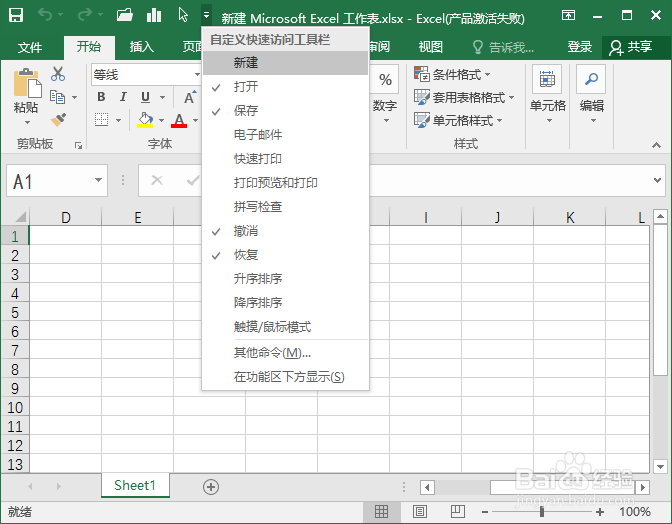
Task: Uncheck 恢复 in quick access menu
Action: (x=285, y=255)
